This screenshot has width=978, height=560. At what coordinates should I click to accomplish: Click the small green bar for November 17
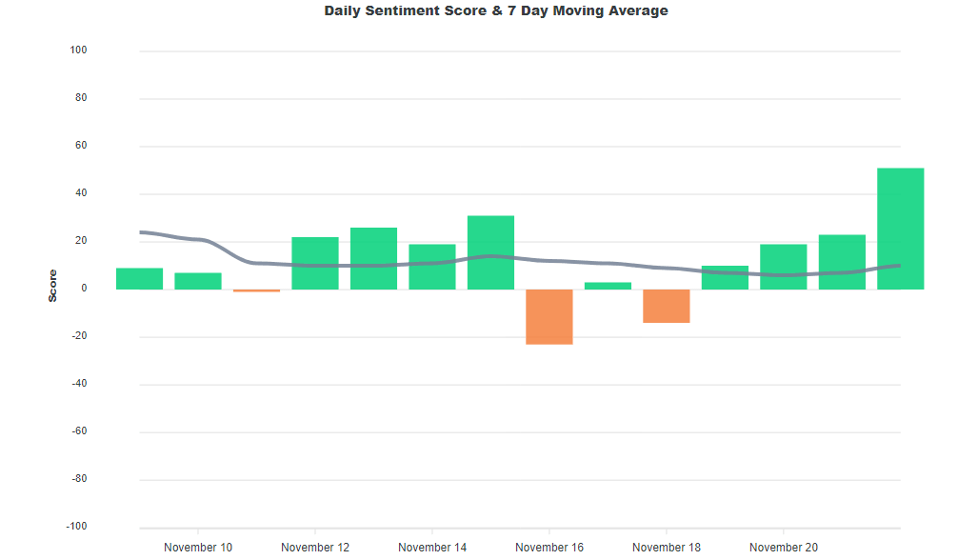[x=608, y=286]
